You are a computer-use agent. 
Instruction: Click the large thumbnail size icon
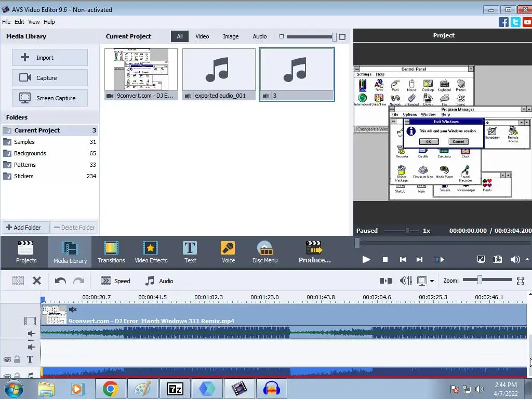coord(342,37)
